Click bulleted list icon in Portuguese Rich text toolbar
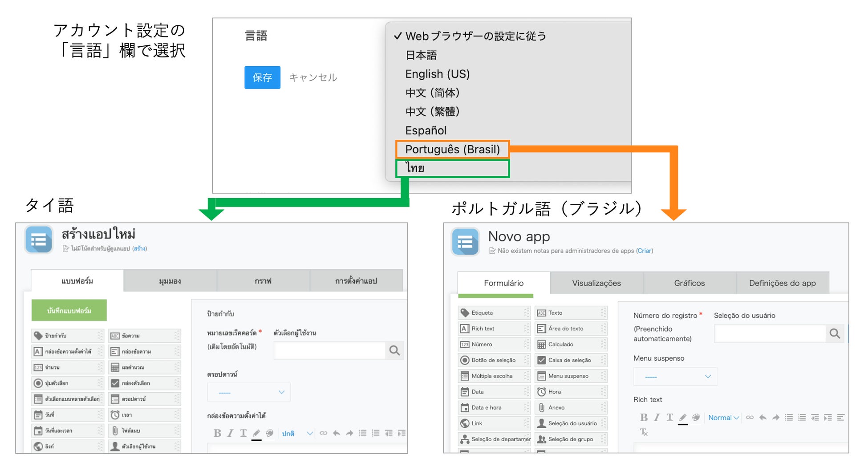 coord(789,417)
